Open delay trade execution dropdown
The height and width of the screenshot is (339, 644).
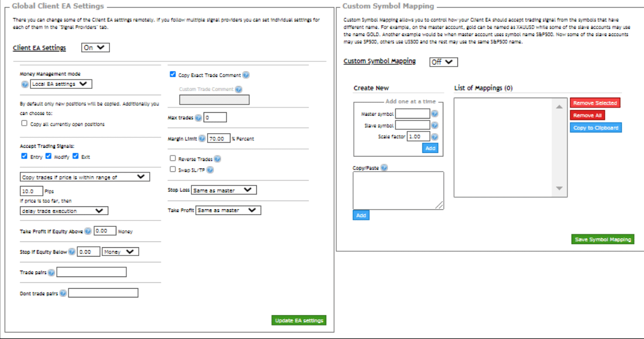[64, 211]
